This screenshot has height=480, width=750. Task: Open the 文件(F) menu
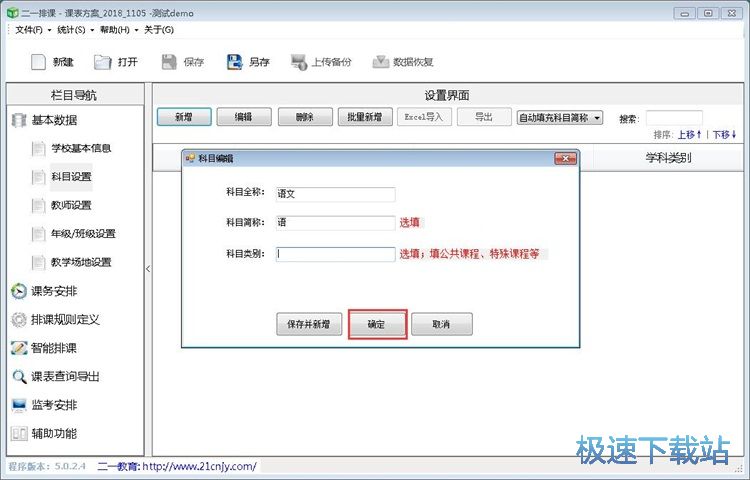pos(32,30)
